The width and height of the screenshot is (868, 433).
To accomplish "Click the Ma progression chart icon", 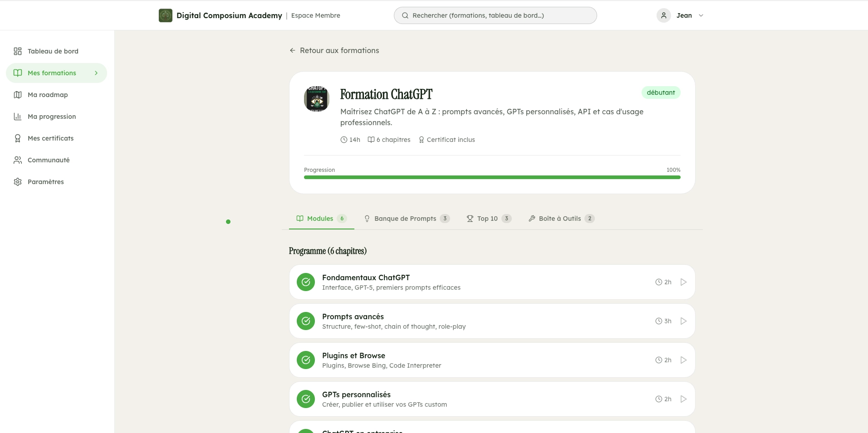I will 18,117.
